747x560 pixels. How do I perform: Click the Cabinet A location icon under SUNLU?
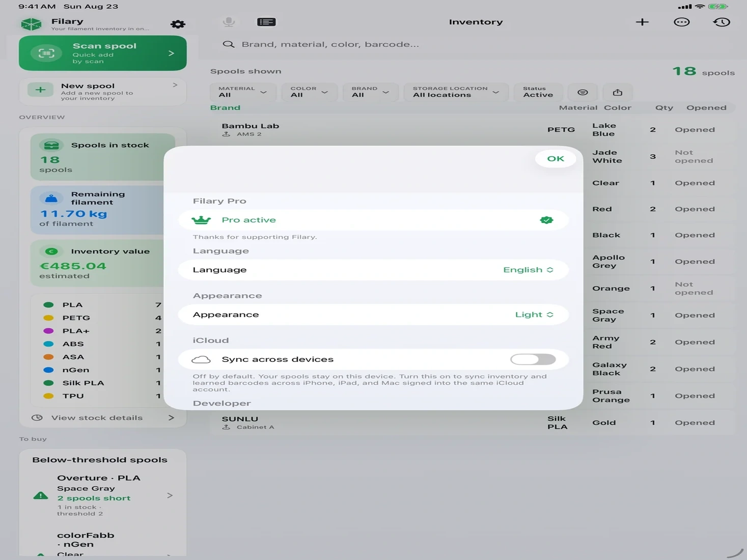coord(226,427)
